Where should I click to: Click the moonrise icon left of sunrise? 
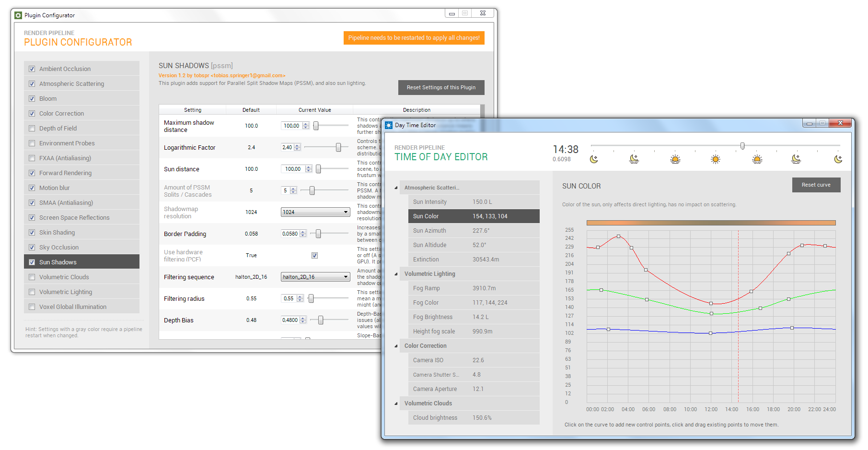point(634,159)
